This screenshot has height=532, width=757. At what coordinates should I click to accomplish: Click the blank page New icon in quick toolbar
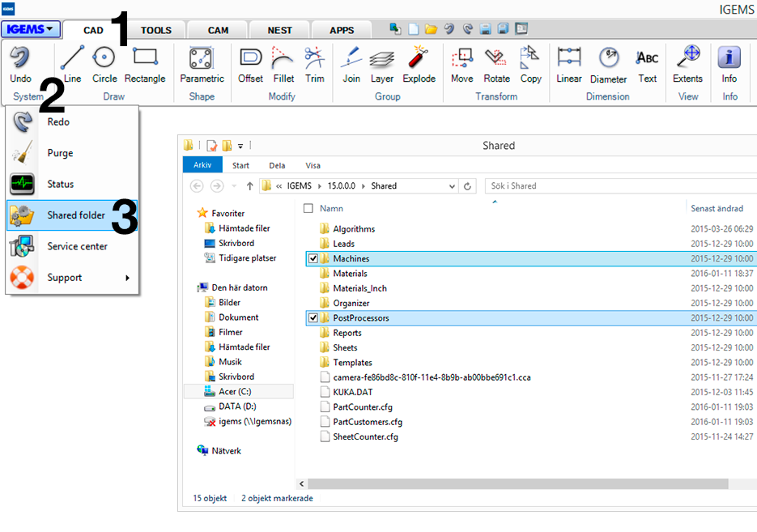coord(414,29)
